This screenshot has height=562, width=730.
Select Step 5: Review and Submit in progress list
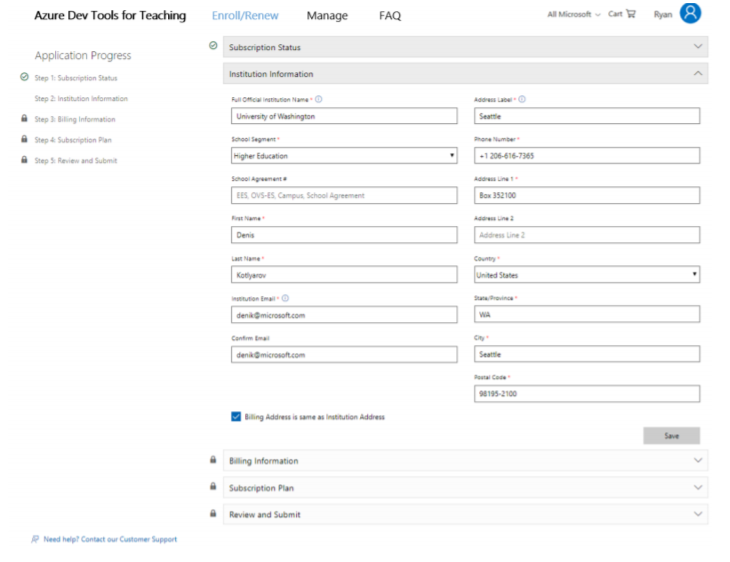(x=76, y=160)
